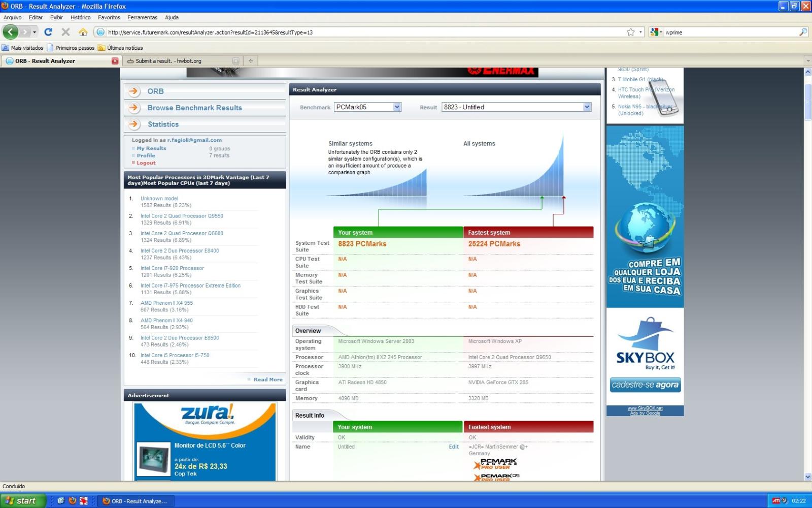Open Browse Benchmark Results section
This screenshot has height=508, width=812.
(x=194, y=108)
